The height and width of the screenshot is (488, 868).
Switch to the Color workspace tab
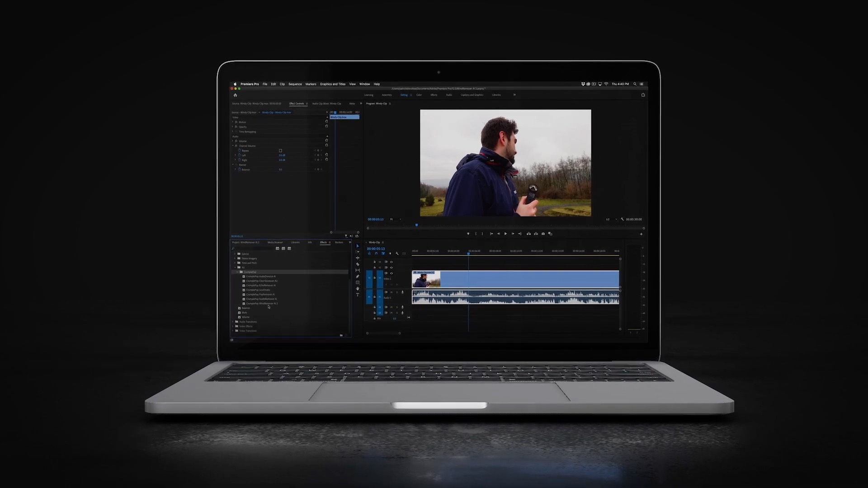[x=419, y=95]
